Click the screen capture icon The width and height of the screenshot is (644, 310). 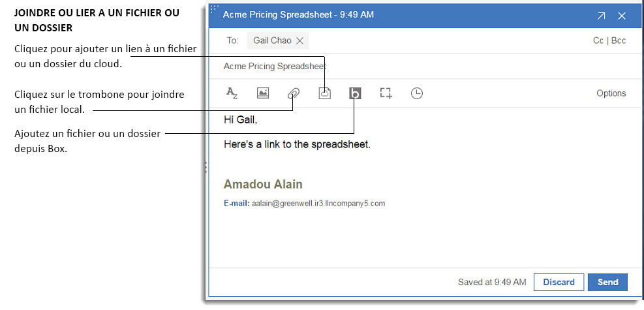coord(386,93)
